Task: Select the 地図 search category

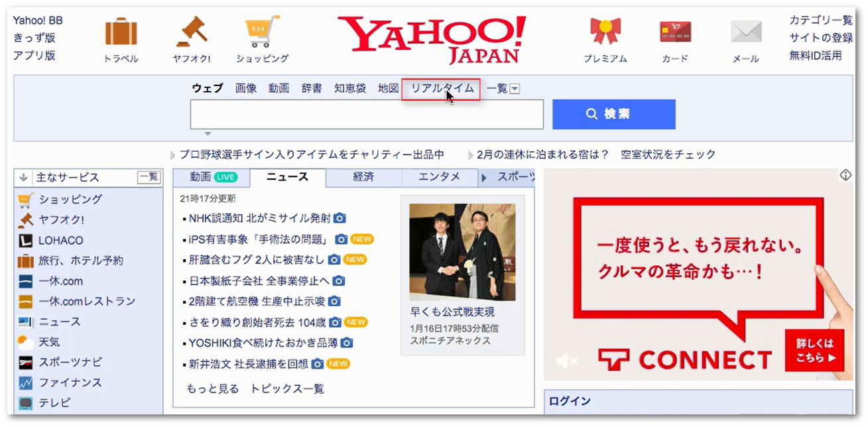Action: [x=389, y=88]
